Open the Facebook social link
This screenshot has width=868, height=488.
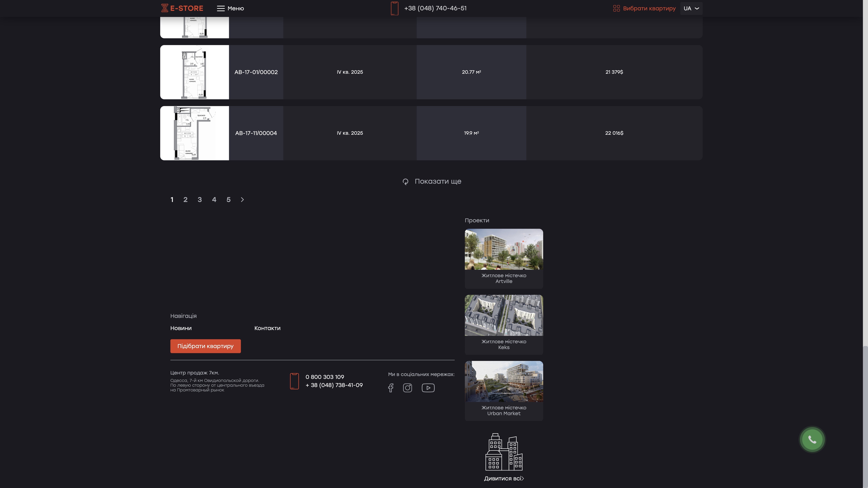391,388
